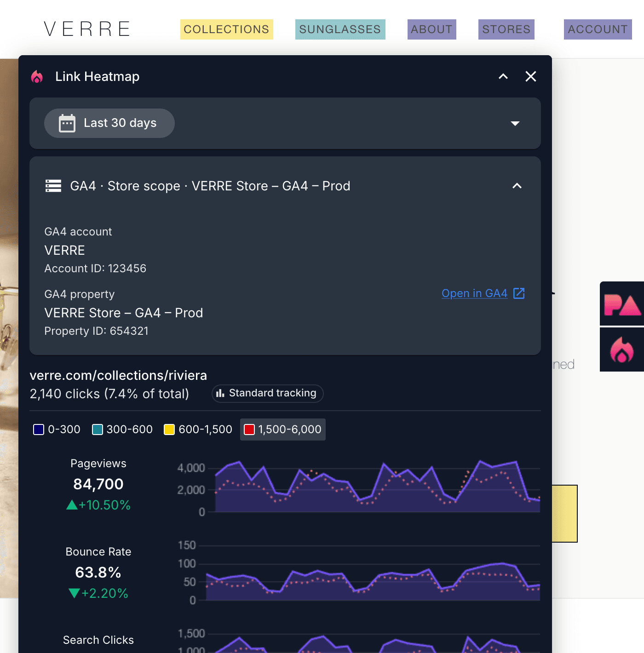Toggle the 1,500-6,000 red legend range
The width and height of the screenshot is (644, 653).
(283, 430)
